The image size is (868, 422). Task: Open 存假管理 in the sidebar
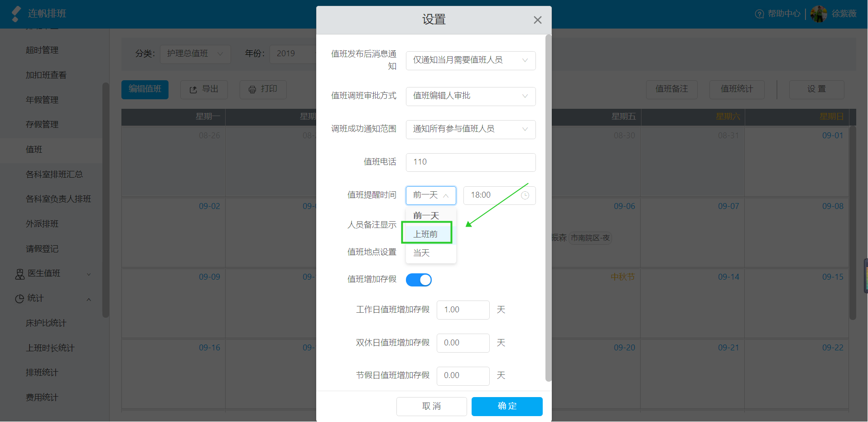(42, 125)
